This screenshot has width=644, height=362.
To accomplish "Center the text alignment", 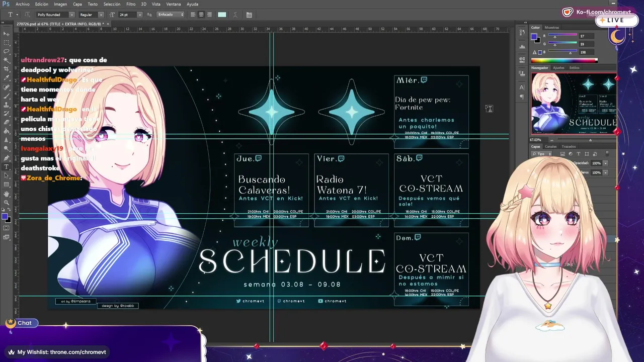I will 201,15.
